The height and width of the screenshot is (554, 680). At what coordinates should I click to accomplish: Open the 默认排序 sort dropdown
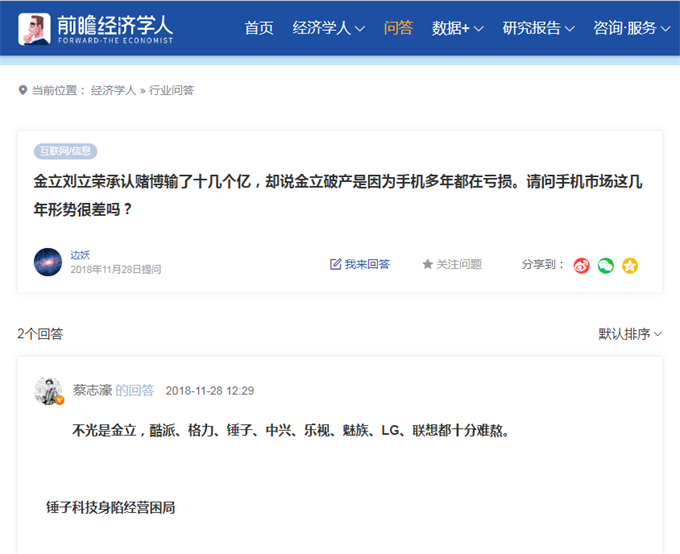coord(630,334)
